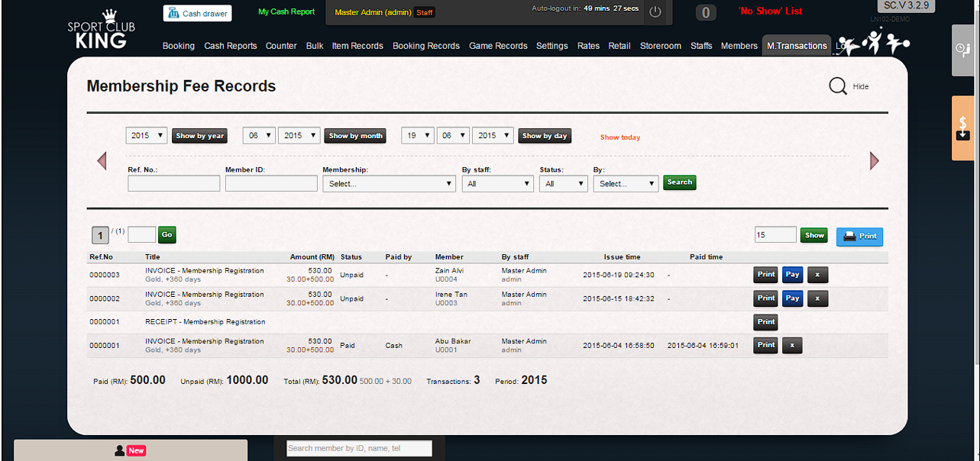Open the Booking Records menu
Screen dimensions: 980x461
click(x=425, y=46)
